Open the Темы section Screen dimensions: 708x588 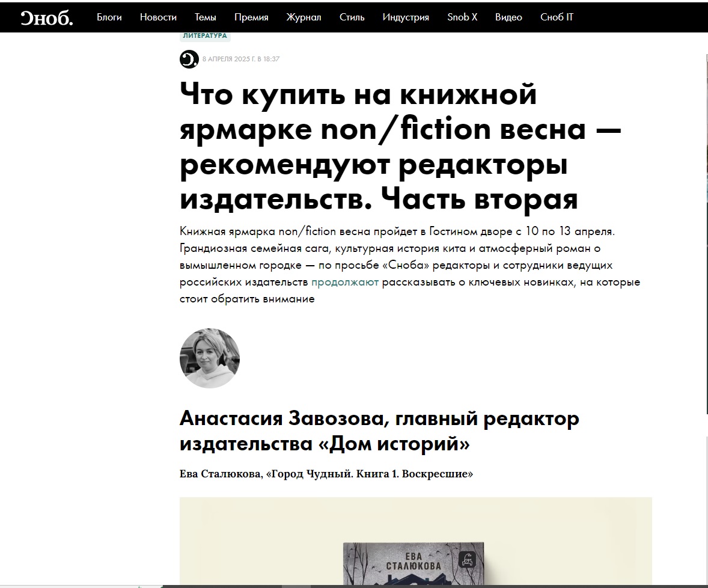[206, 17]
